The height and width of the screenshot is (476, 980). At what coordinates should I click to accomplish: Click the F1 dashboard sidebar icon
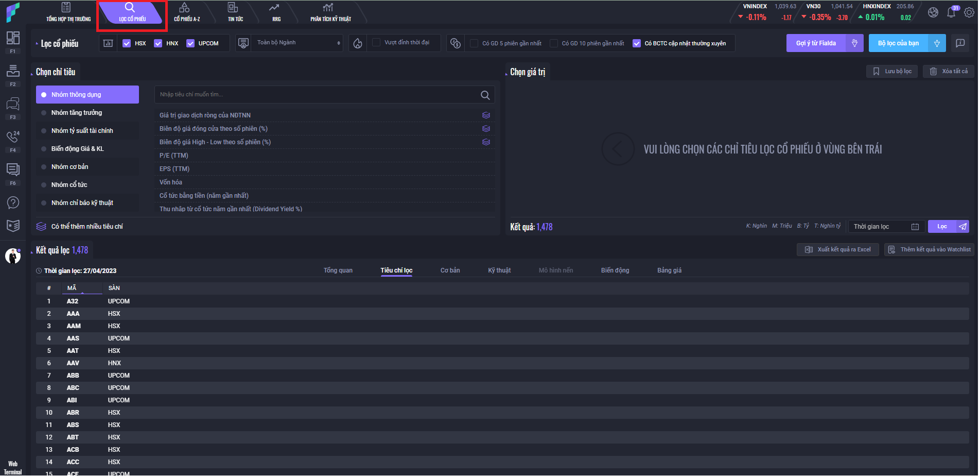[x=13, y=38]
